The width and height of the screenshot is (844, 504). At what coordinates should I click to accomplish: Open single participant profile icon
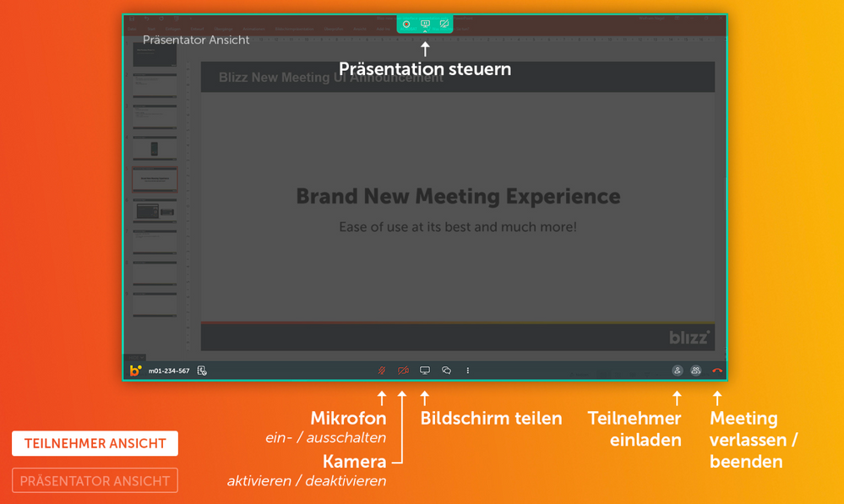pos(677,371)
